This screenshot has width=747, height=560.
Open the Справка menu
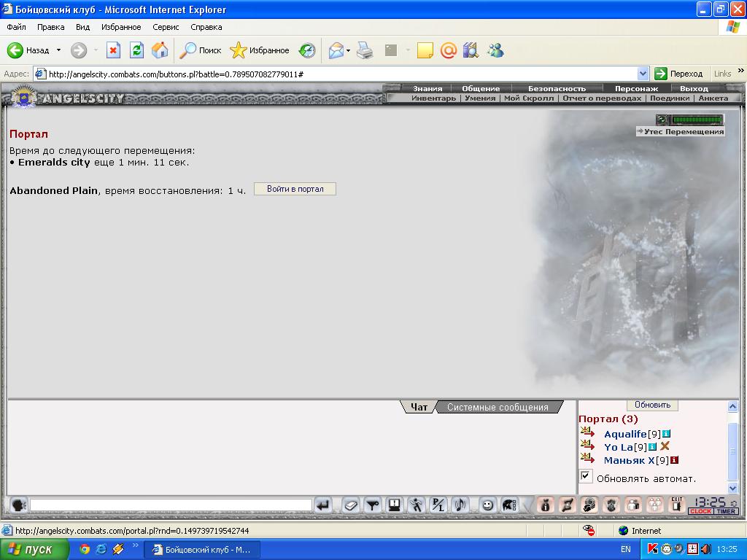click(206, 27)
